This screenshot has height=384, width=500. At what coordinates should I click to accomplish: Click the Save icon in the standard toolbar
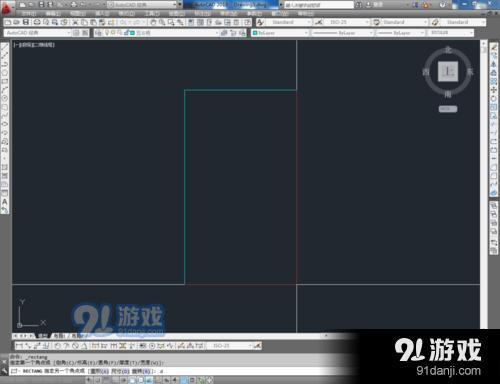point(26,22)
